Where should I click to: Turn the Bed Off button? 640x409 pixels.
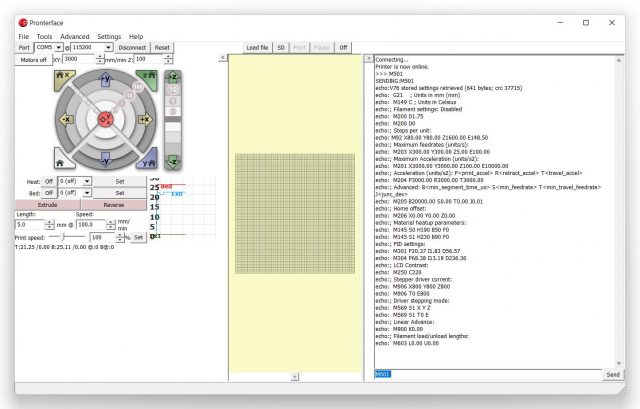pos(49,193)
